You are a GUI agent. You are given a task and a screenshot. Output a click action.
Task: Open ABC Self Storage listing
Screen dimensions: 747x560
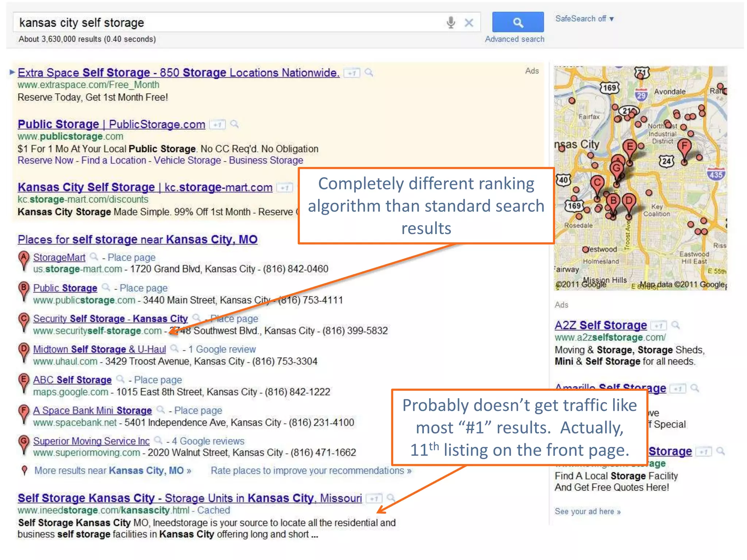[x=72, y=380]
